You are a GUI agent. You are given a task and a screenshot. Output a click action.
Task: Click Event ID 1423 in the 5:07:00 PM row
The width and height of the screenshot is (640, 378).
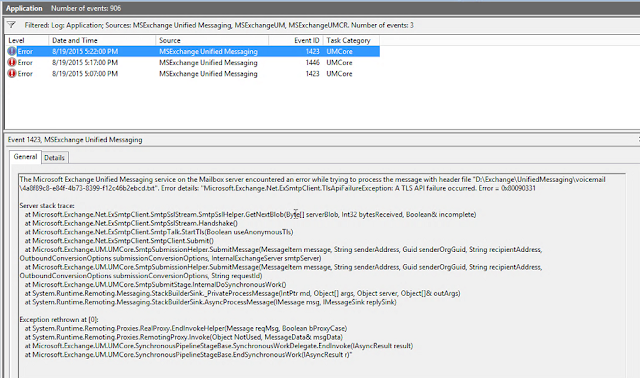point(312,73)
